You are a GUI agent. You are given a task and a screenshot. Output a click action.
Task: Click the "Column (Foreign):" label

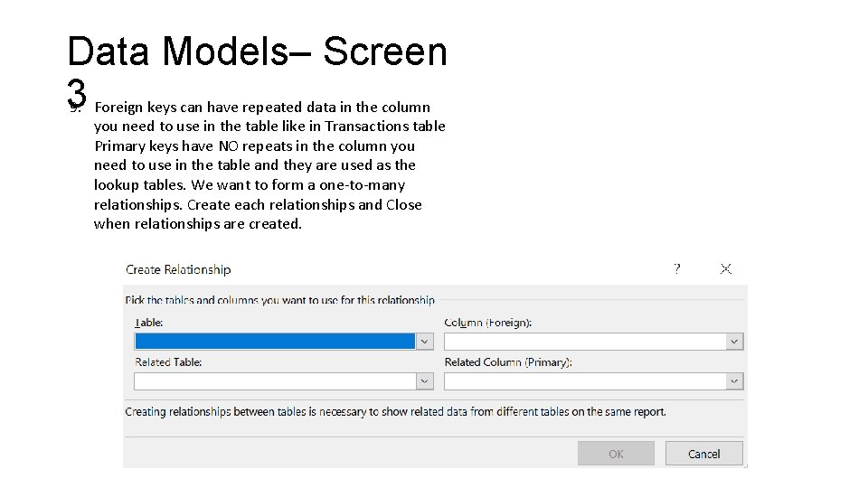[488, 323]
